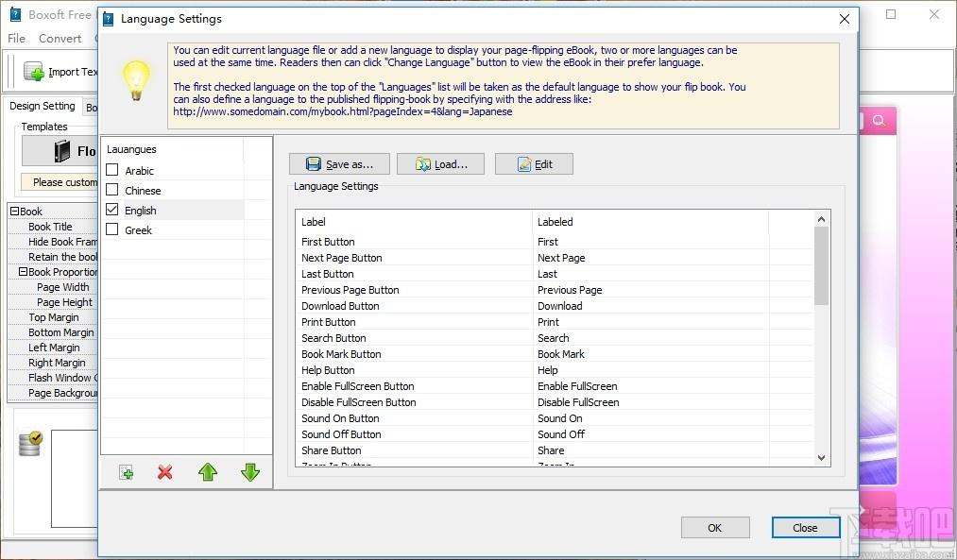957x560 pixels.
Task: Check the Greek language checkbox
Action: (x=112, y=229)
